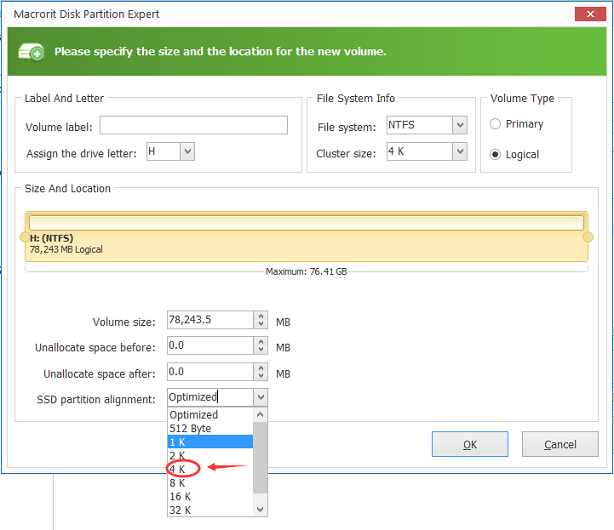Open the File system dropdown

(460, 125)
